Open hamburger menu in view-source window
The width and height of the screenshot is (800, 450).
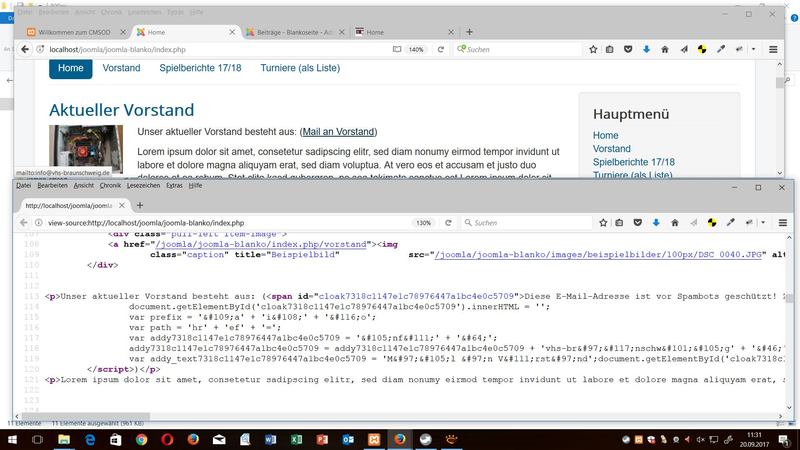(x=783, y=223)
